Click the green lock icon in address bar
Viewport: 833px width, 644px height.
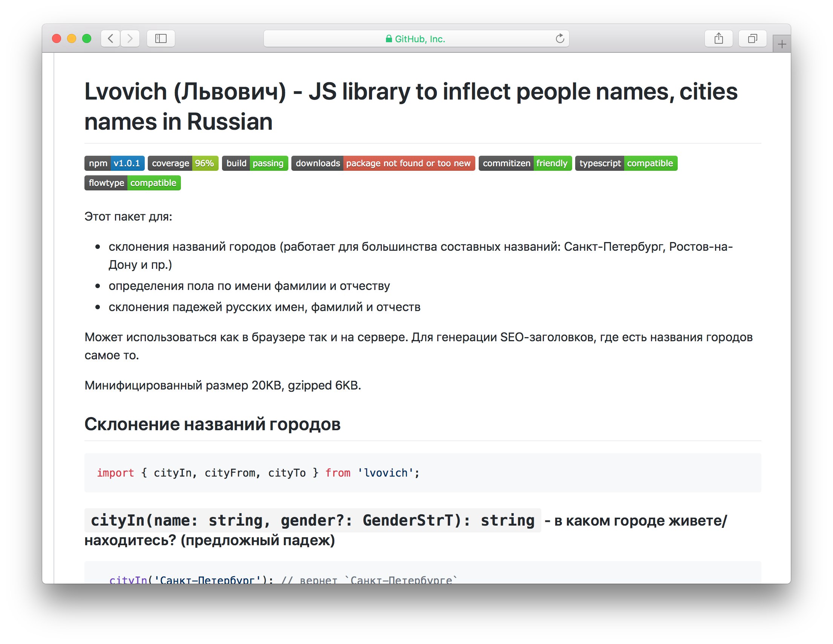389,38
